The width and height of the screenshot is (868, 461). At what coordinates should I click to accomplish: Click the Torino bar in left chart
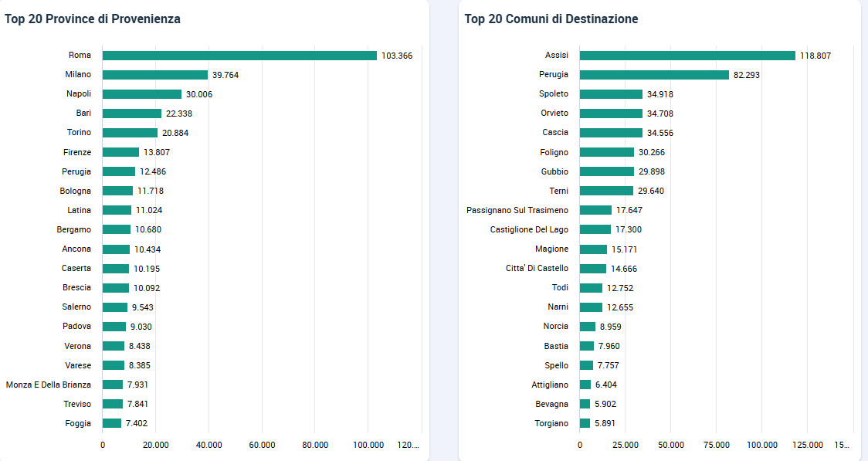pyautogui.click(x=130, y=133)
